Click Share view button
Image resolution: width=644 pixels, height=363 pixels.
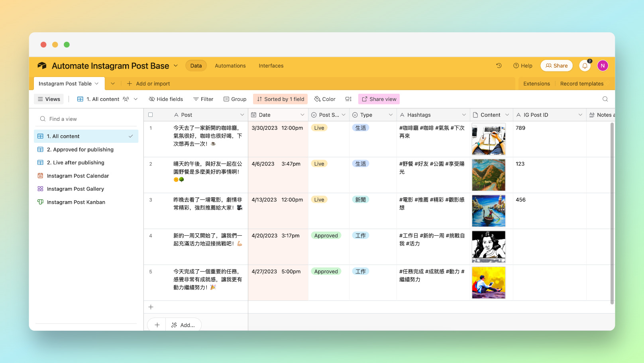pyautogui.click(x=379, y=99)
